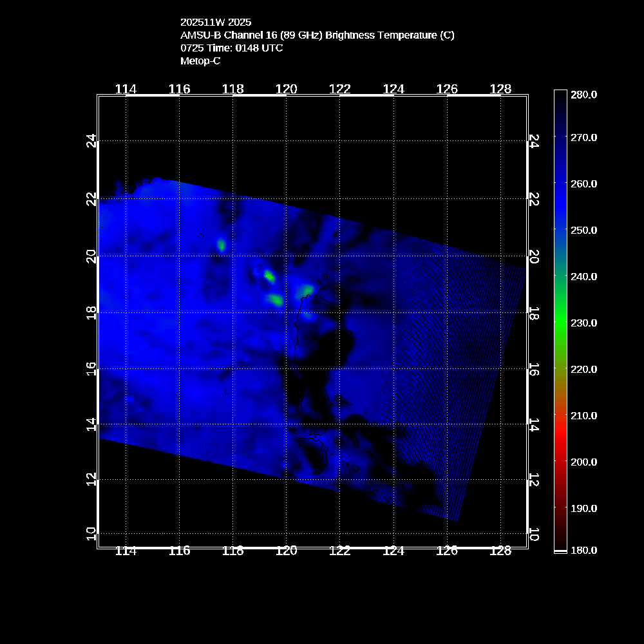Viewport: 644px width, 644px height.
Task: Click the left-axis latitude label '20'
Action: (x=91, y=256)
